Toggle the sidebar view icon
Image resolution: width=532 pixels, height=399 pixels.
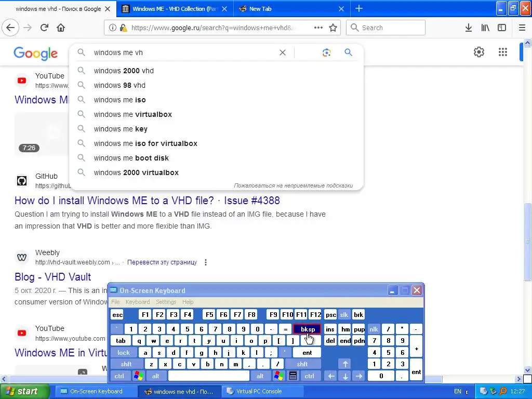[502, 28]
